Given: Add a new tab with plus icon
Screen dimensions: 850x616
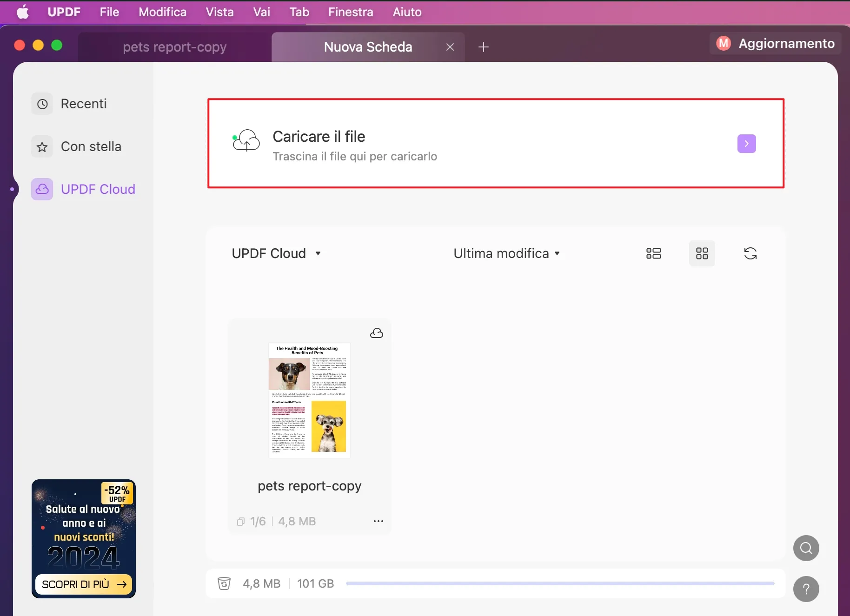Looking at the screenshot, I should click(x=484, y=47).
